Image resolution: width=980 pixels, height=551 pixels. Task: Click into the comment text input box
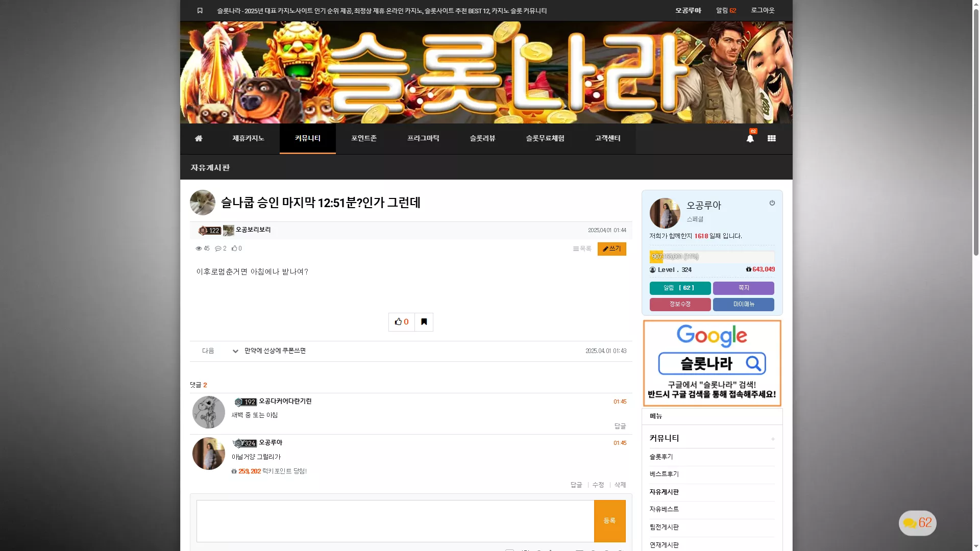click(x=396, y=521)
